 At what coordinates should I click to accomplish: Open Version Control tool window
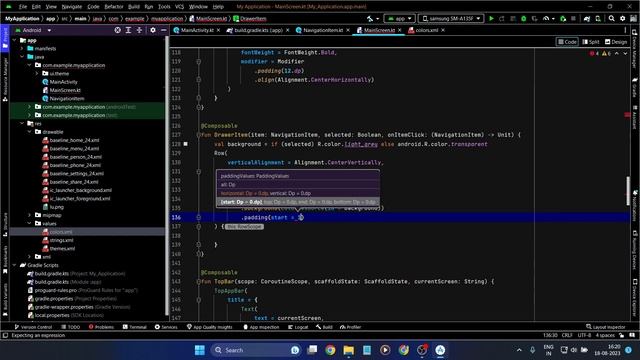click(33, 327)
